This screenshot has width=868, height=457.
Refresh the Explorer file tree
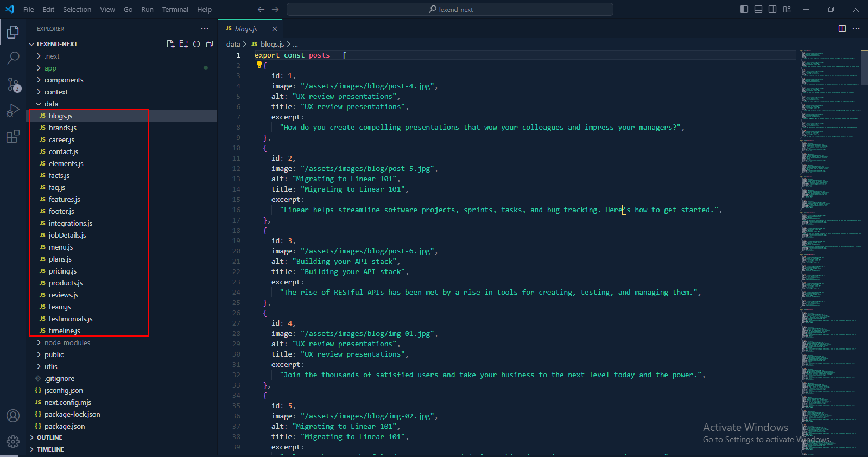(x=197, y=44)
